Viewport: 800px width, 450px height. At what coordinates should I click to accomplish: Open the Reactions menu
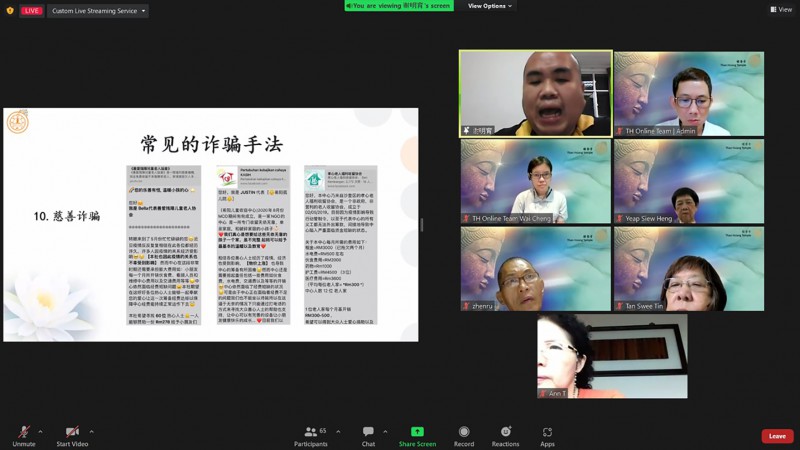pyautogui.click(x=505, y=435)
